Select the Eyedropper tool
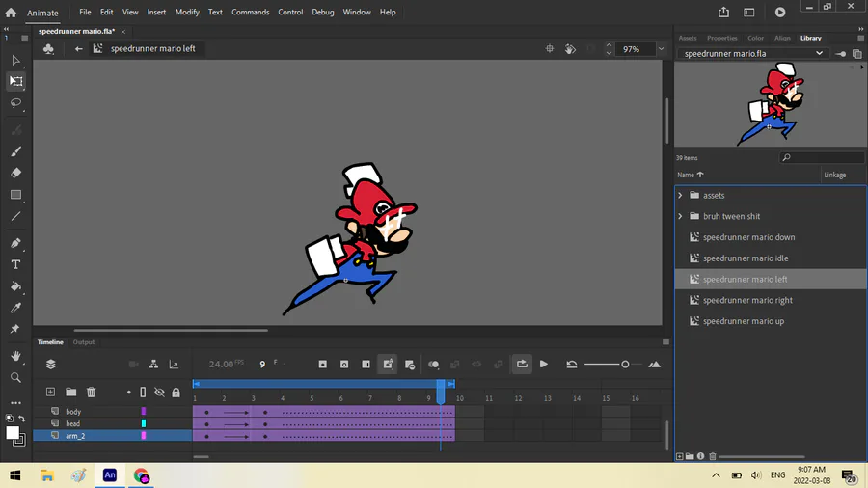The image size is (868, 488). tap(15, 308)
